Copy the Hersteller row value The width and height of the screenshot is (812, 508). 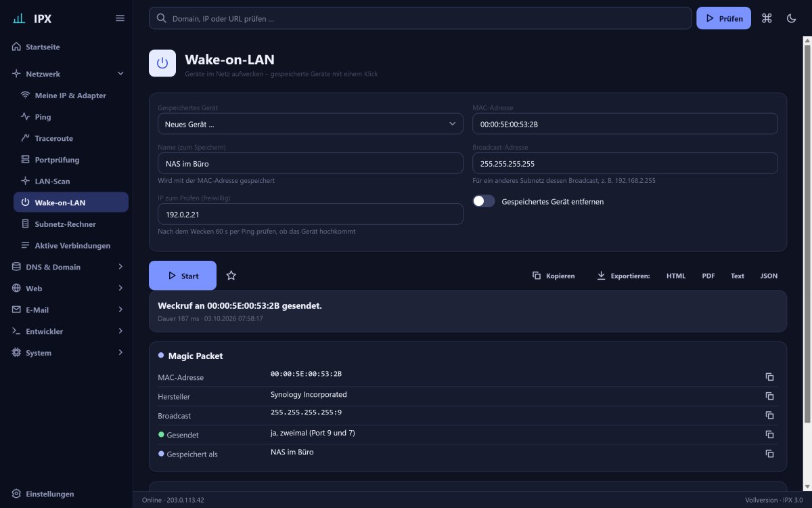(769, 396)
